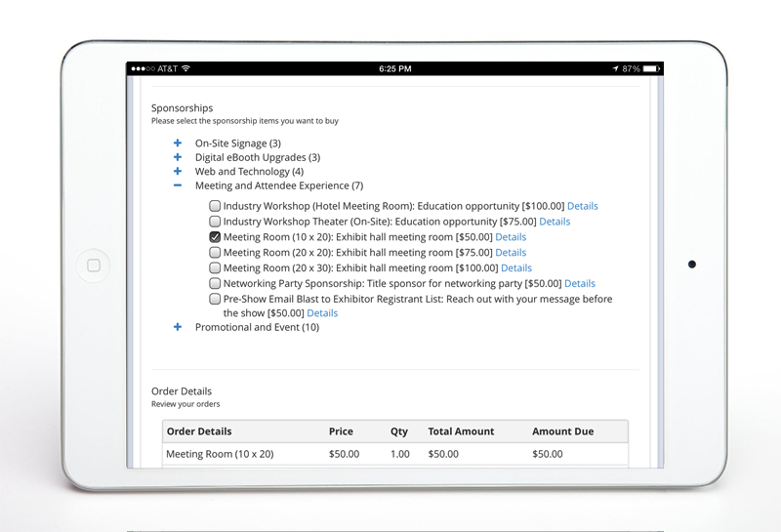Click "Please select the sponsorship items" instruction text
Image resolution: width=781 pixels, height=532 pixels.
coord(245,121)
